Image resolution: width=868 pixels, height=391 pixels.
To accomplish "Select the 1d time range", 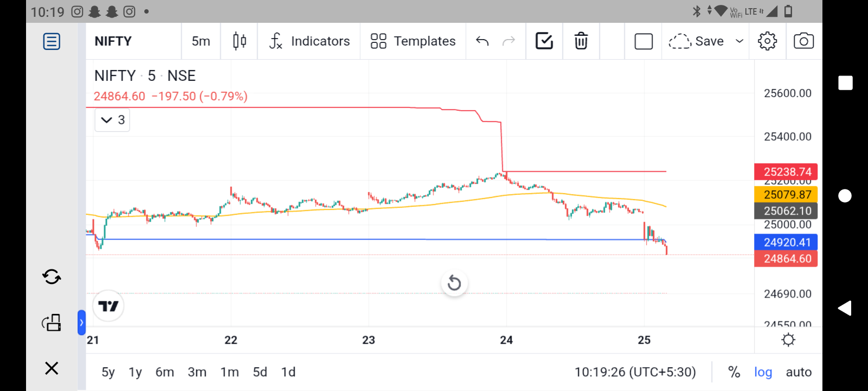I will (288, 372).
